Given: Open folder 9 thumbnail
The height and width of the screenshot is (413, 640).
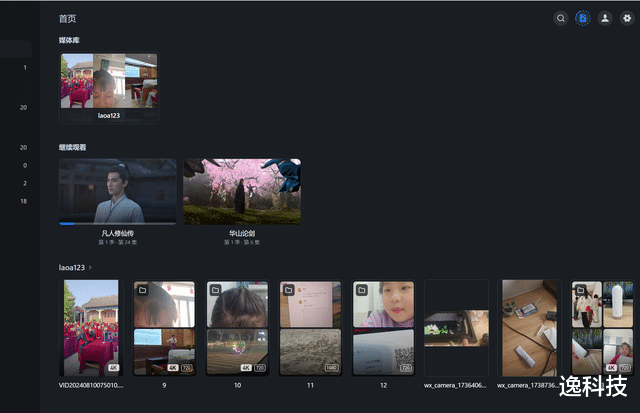Looking at the screenshot, I should click(164, 328).
